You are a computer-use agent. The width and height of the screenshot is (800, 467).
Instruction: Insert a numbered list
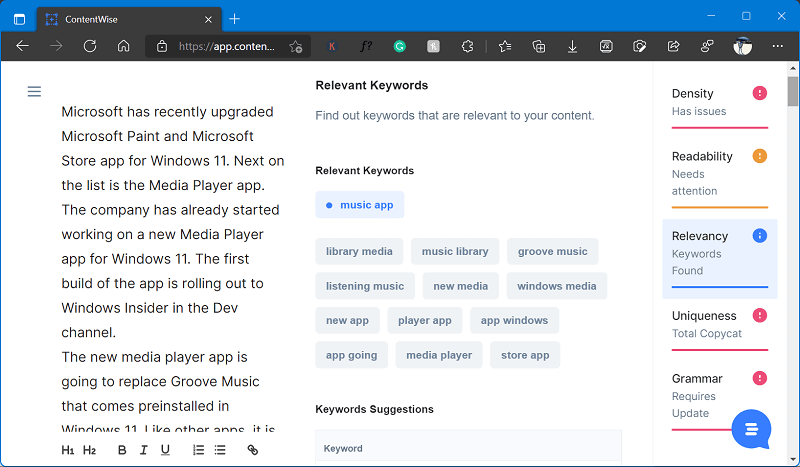click(x=198, y=450)
